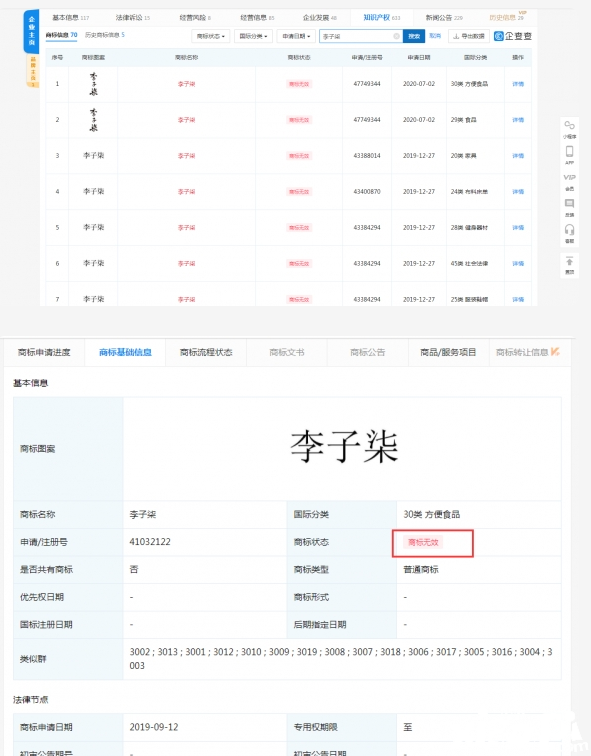
Task: Click the calligraphy trademark image in row 1
Action: (x=94, y=84)
